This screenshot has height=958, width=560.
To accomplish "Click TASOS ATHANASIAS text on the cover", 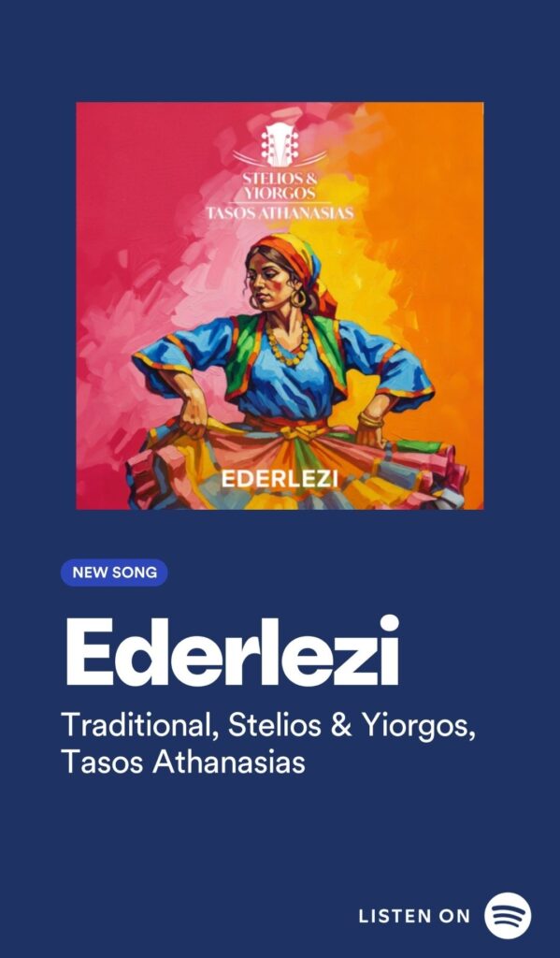I will pos(280,213).
